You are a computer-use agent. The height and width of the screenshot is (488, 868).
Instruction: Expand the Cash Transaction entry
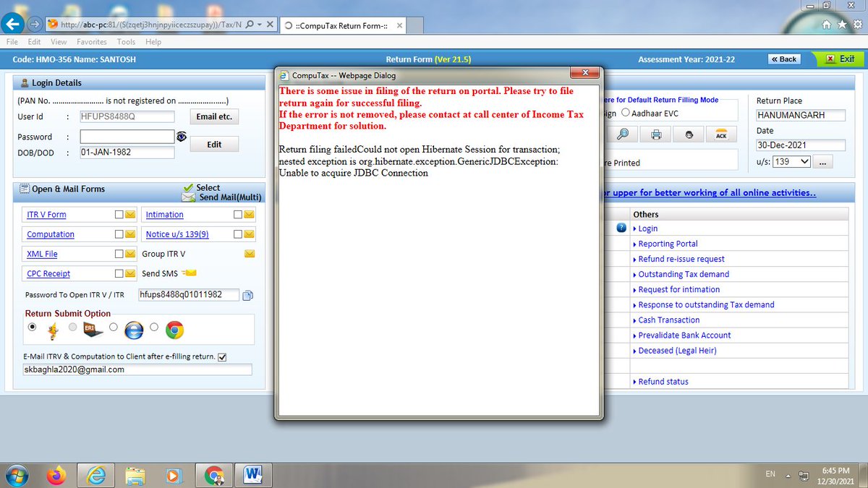[x=666, y=320]
